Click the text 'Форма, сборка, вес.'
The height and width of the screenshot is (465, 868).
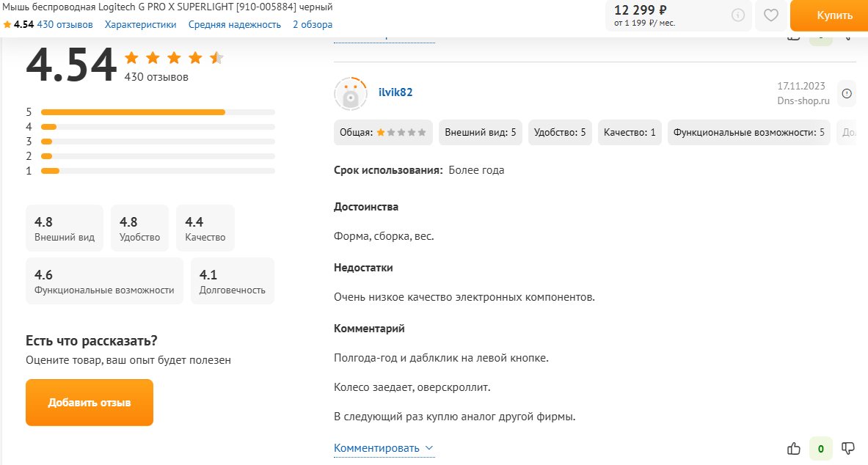click(384, 236)
